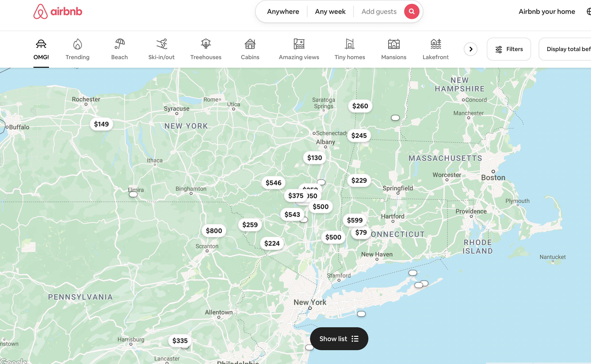The height and width of the screenshot is (364, 591).
Task: Open the Mansions category
Action: [x=394, y=49]
